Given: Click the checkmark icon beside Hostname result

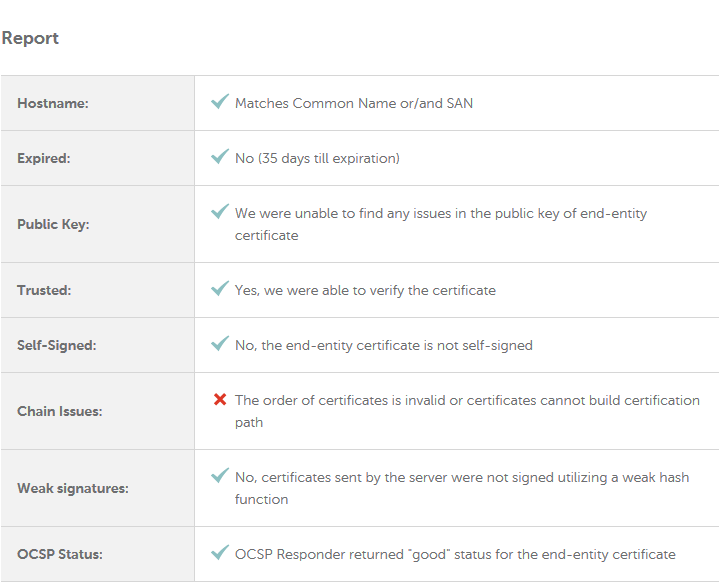Looking at the screenshot, I should [220, 101].
